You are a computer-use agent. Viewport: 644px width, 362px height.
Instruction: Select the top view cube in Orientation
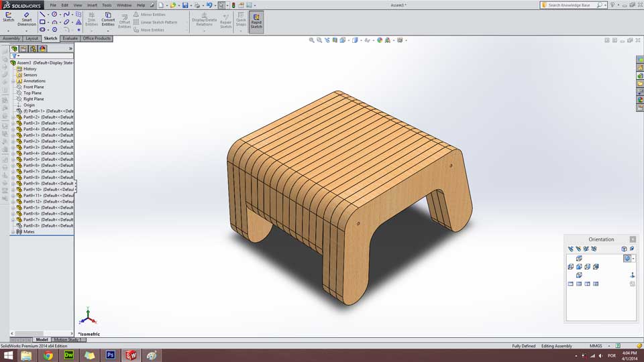579,258
